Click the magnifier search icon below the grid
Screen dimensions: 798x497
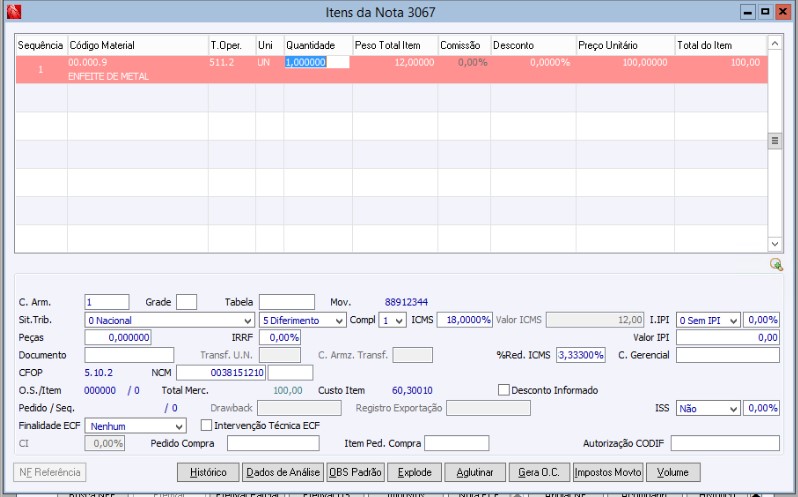[x=776, y=264]
